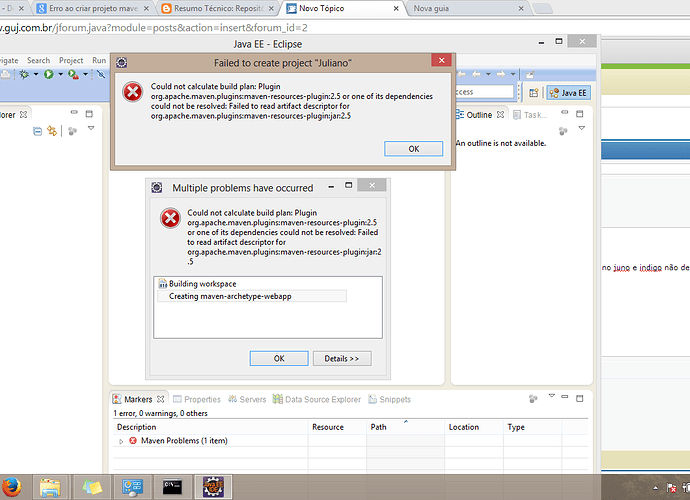
Task: Click the Details >> button
Action: click(x=342, y=358)
